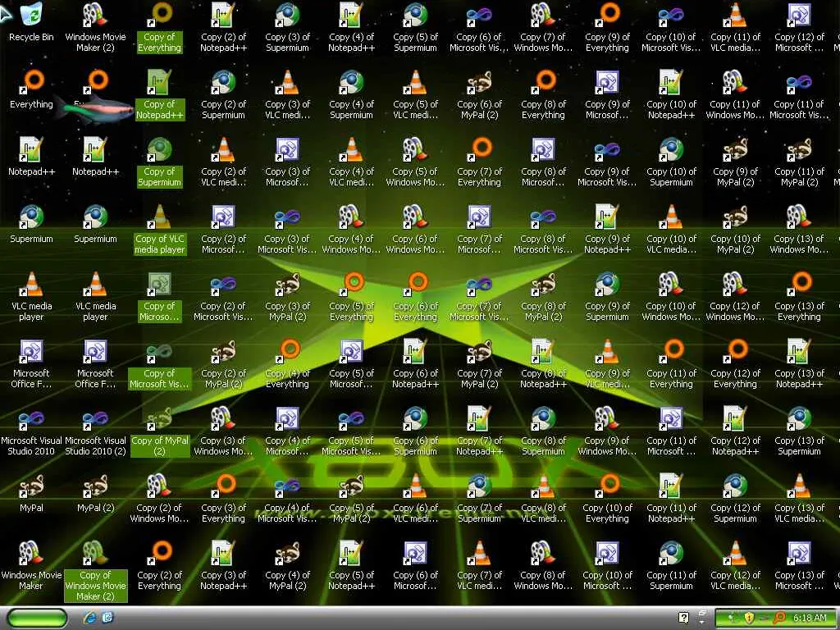Select the Windows Movie Maker (2) shortcut
Screen dimensions: 840x630
(95, 27)
